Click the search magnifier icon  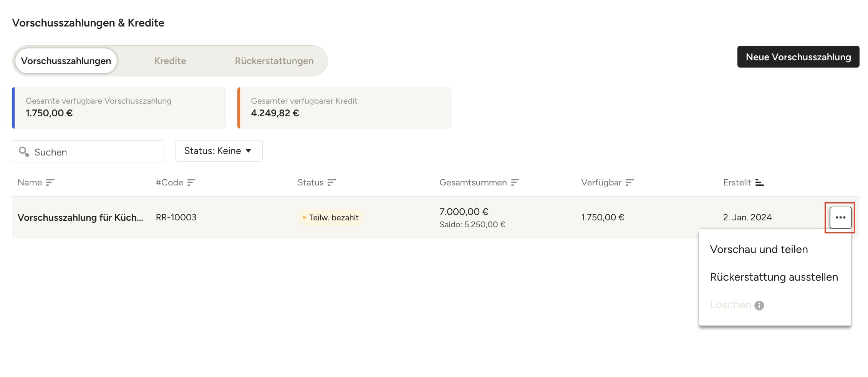click(24, 152)
